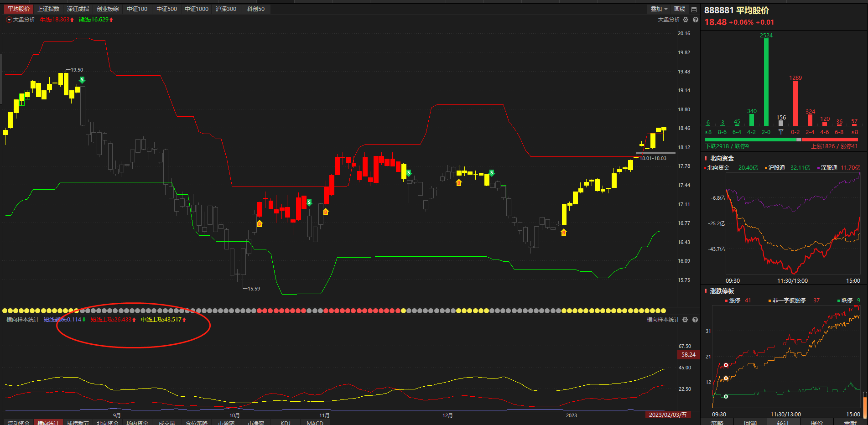Click the 中线上攻:43.517 indicator label

coord(163,320)
